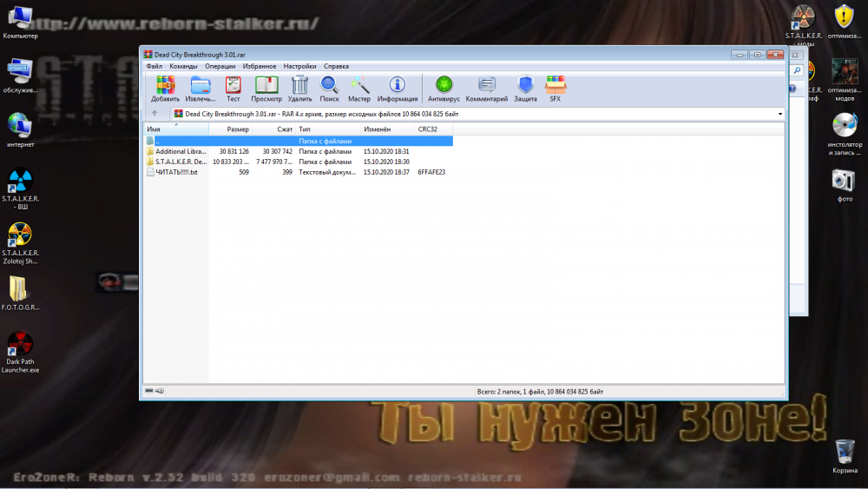Open the Настройки menu

[299, 66]
